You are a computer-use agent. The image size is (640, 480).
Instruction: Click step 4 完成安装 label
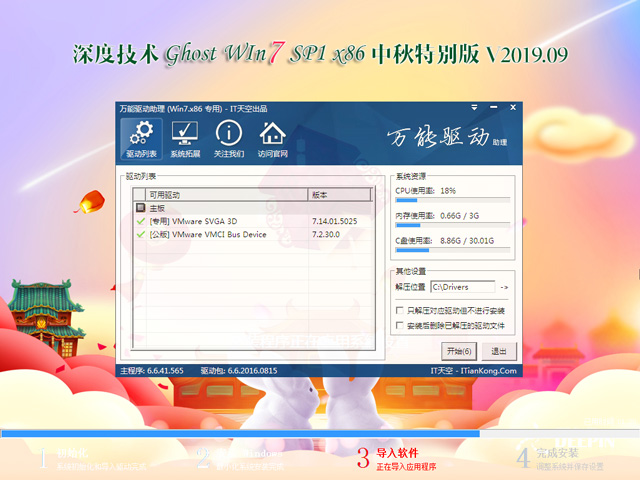pyautogui.click(x=557, y=453)
